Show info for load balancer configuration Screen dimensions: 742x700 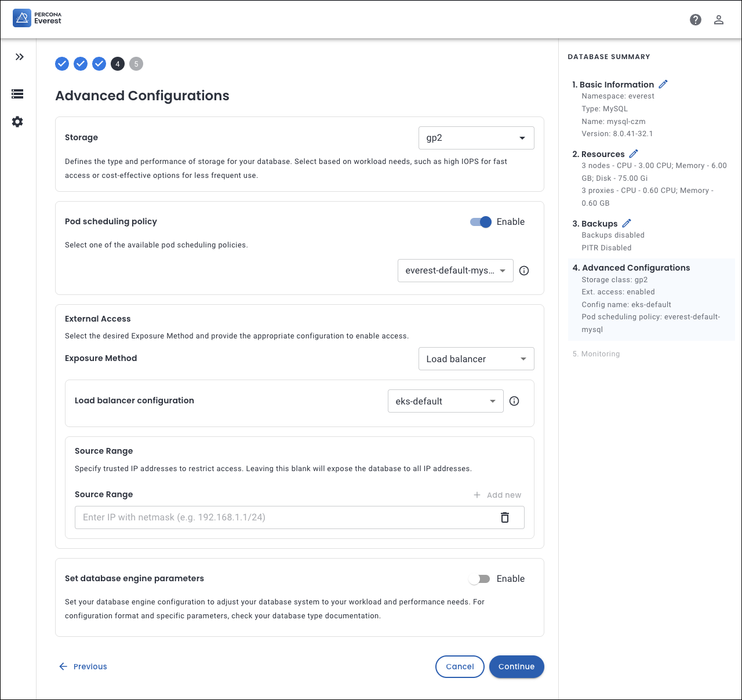tap(514, 401)
